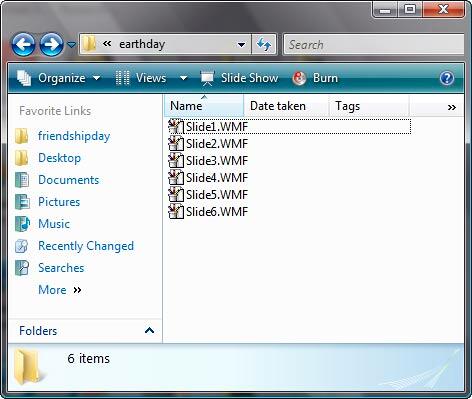The height and width of the screenshot is (399, 472).
Task: Select file Slide3.WMF
Action: tap(217, 161)
